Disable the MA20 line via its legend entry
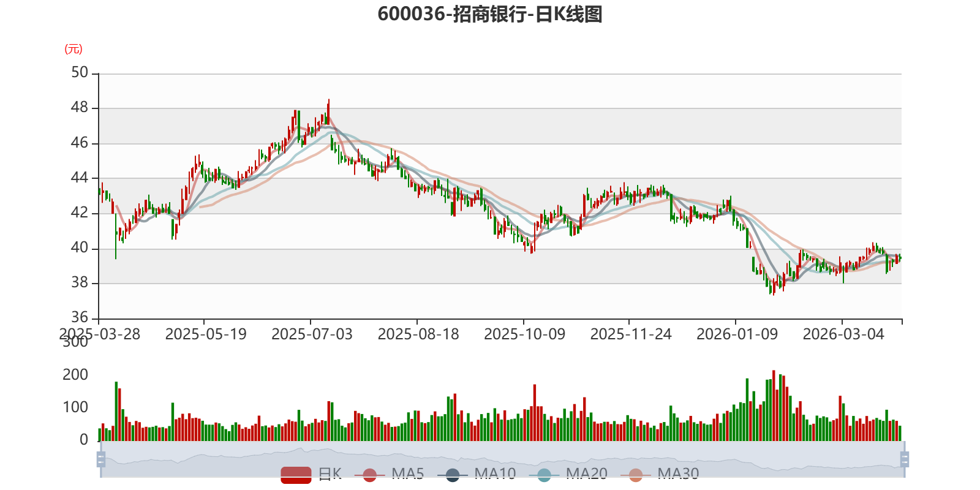This screenshot has width=980, height=490. (568, 474)
